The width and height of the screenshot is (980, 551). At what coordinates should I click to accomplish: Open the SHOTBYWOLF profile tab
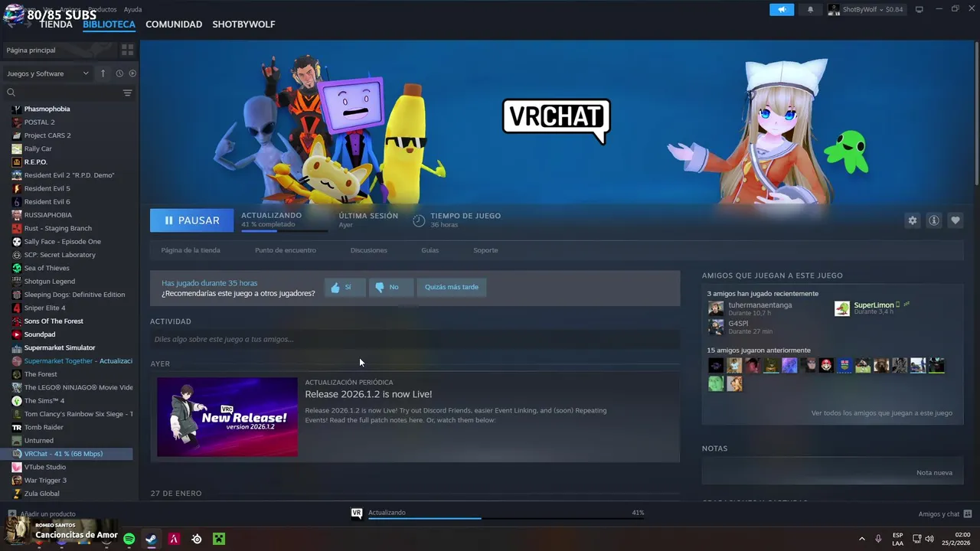pyautogui.click(x=243, y=24)
